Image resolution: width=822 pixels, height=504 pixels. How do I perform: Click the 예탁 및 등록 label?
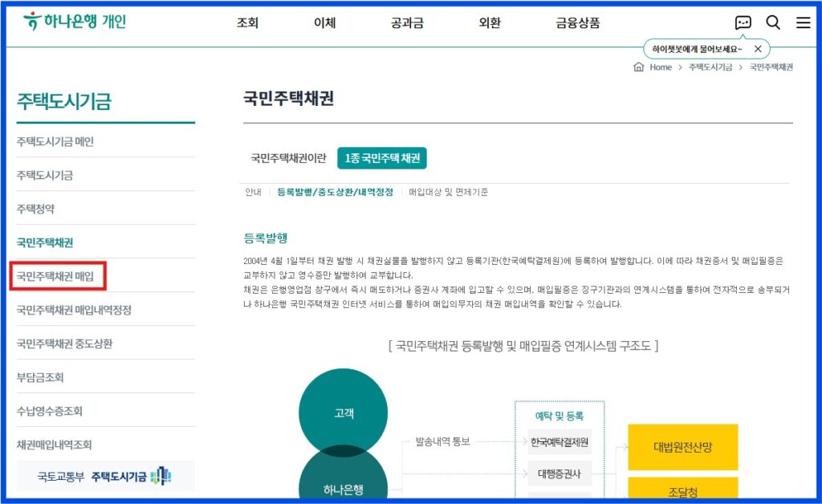[x=560, y=416]
